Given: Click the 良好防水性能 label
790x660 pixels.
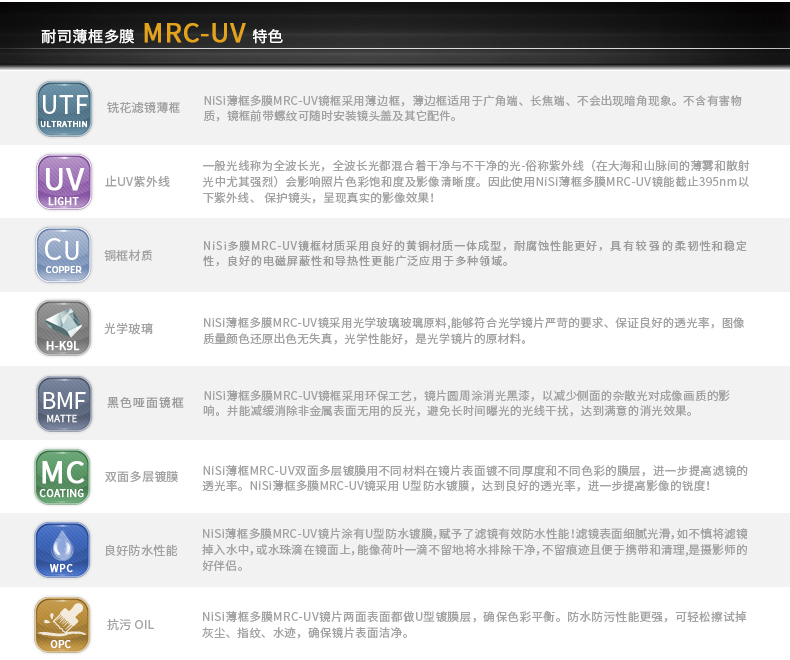Looking at the screenshot, I should click(141, 551).
